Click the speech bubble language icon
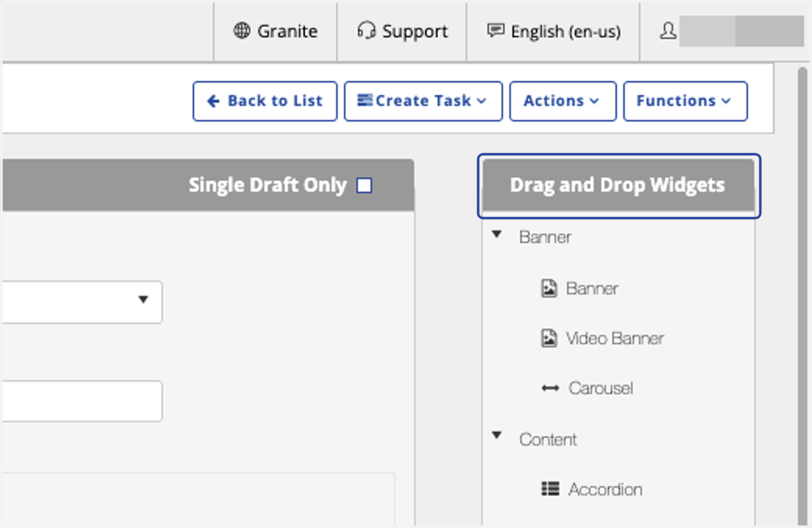Screen dimensions: 812x528 (x=496, y=31)
